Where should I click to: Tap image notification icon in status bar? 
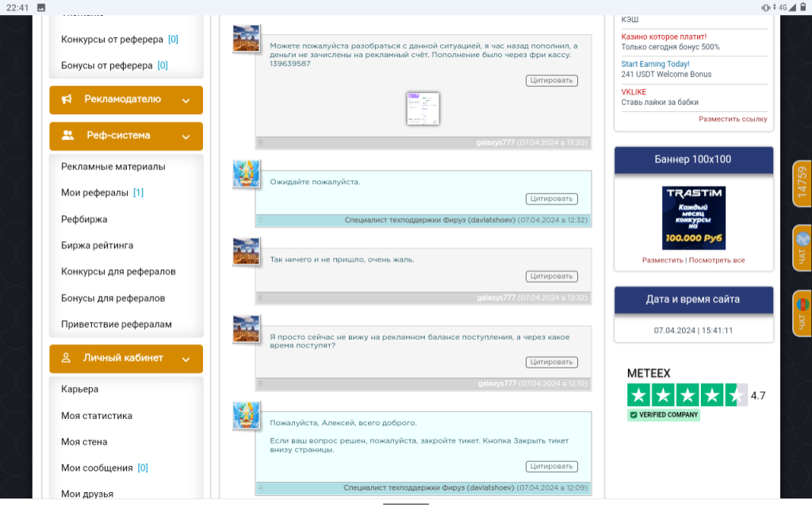click(41, 7)
